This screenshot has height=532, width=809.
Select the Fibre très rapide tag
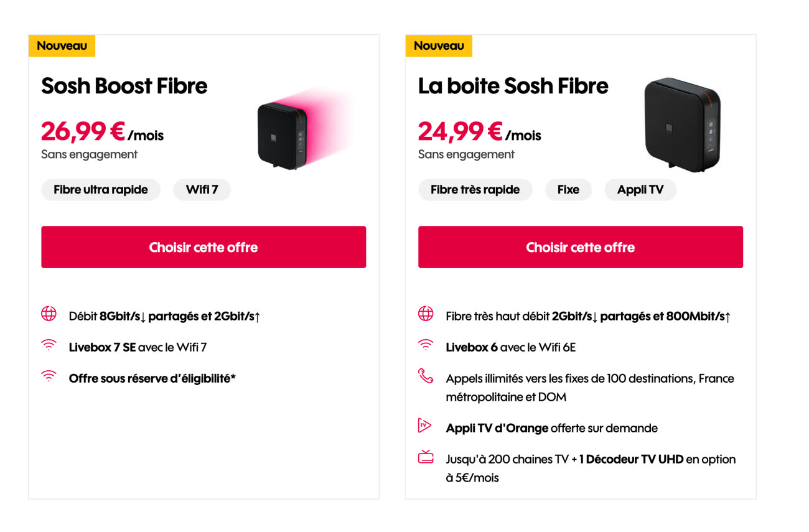coord(475,190)
